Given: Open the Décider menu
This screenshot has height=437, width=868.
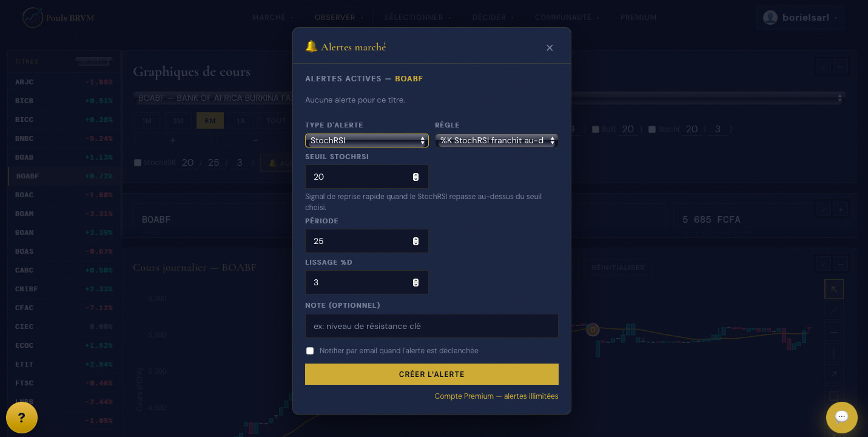Looking at the screenshot, I should tap(493, 18).
